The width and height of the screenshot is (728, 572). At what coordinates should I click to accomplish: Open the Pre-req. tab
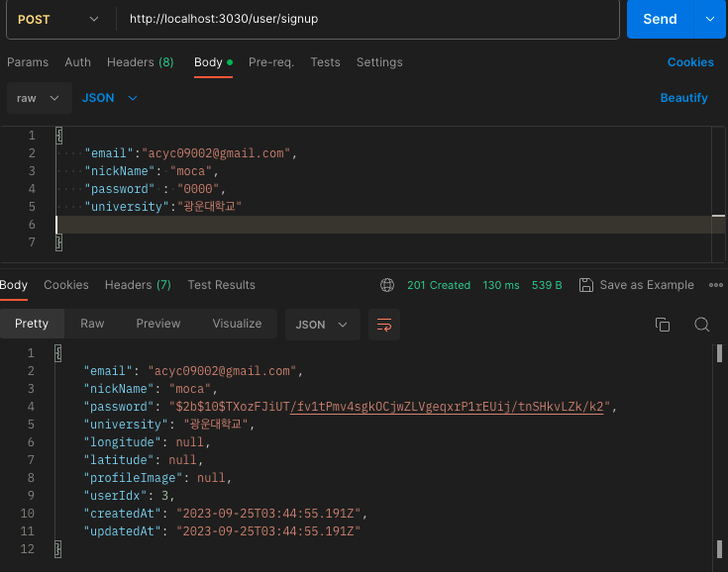pos(271,62)
